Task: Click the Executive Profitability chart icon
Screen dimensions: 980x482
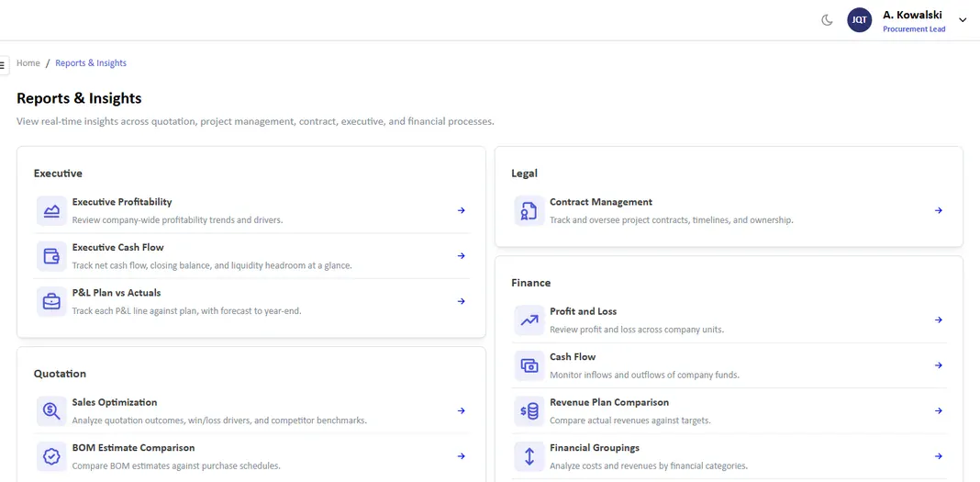Action: (x=51, y=210)
